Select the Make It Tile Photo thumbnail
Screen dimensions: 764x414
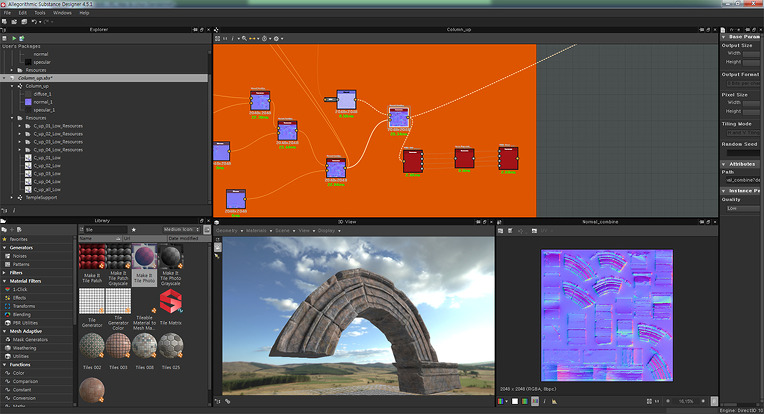(144, 265)
